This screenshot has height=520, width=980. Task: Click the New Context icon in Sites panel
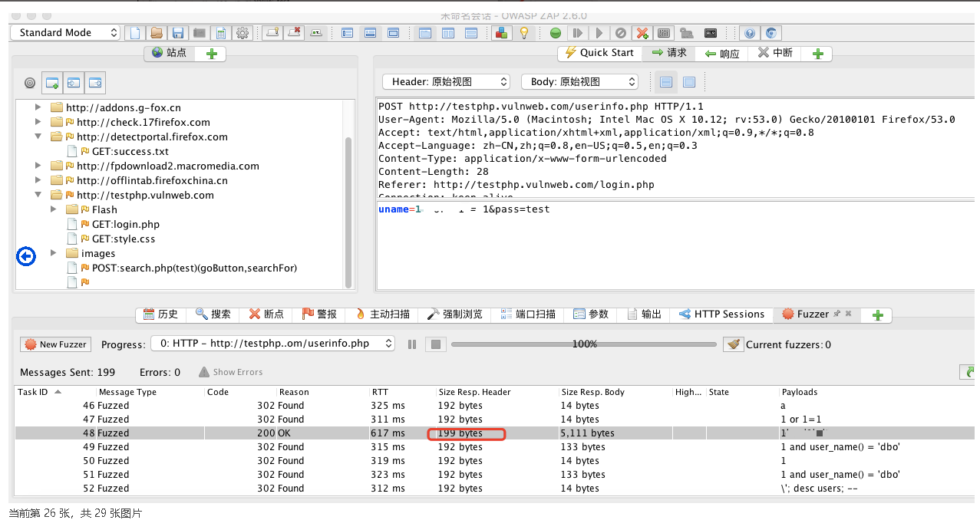pos(52,83)
